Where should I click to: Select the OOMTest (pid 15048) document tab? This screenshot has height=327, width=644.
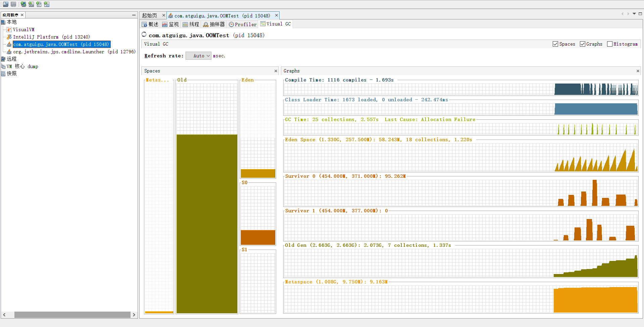point(222,16)
